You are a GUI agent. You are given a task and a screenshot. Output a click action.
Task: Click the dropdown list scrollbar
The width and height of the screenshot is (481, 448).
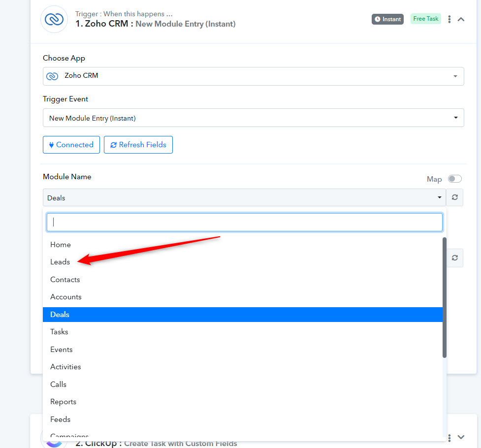(x=444, y=297)
